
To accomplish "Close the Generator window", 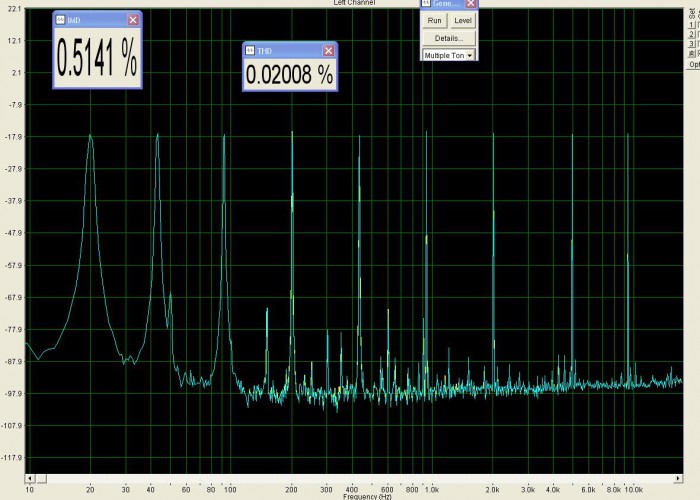I will pos(471,4).
